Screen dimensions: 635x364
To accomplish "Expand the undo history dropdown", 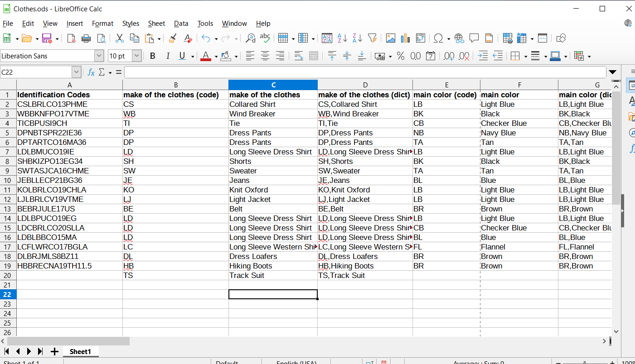I will tap(216, 39).
